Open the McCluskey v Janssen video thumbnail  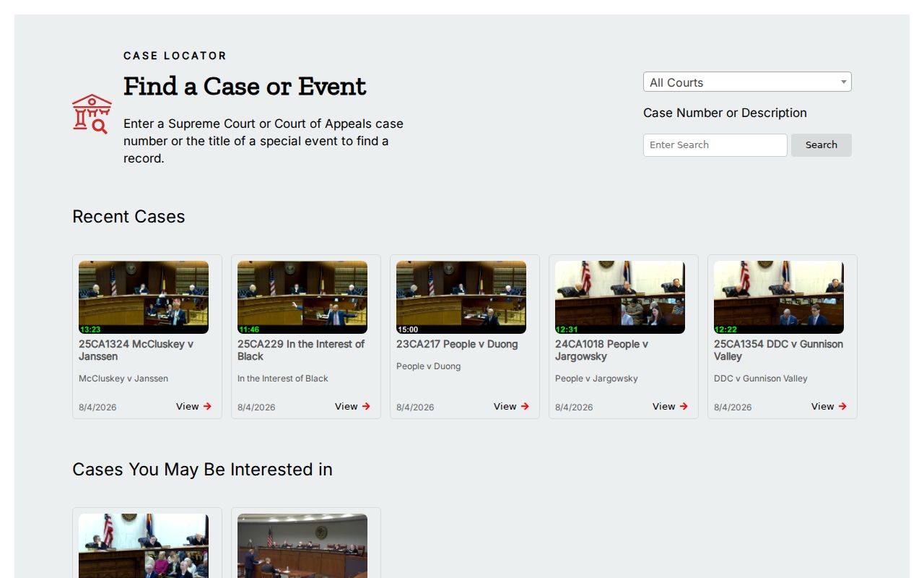click(x=144, y=297)
